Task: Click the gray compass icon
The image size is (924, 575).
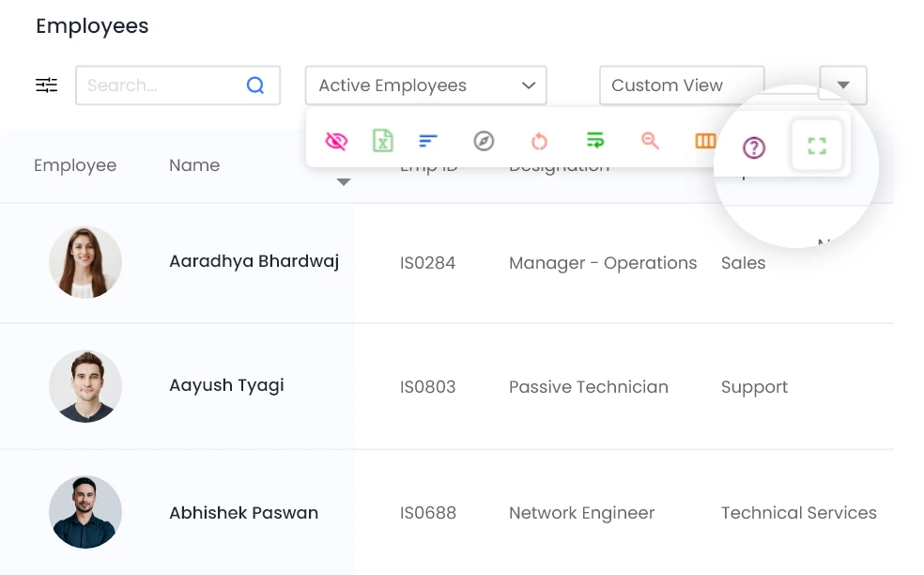Action: tap(484, 141)
